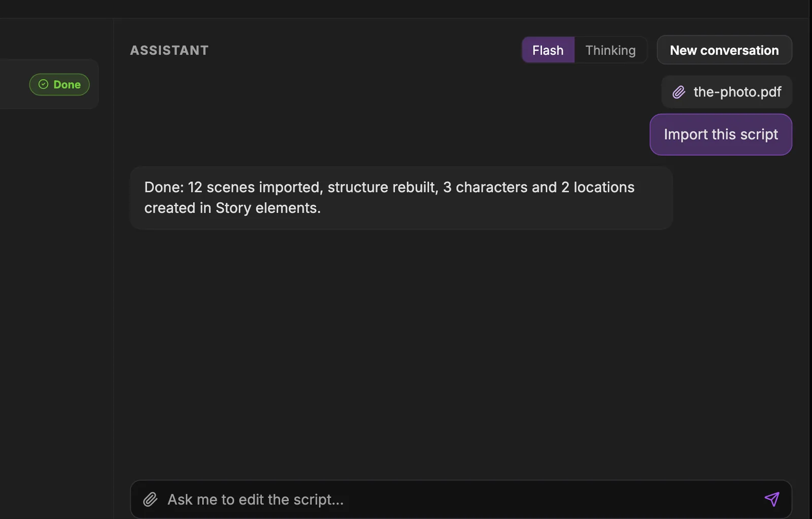Click the ASSISTANT panel heading

170,50
